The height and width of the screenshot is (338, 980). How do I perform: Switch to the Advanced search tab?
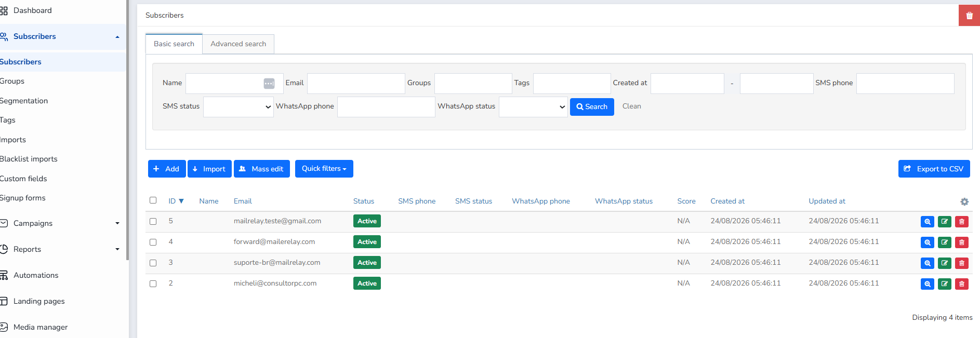pos(238,44)
